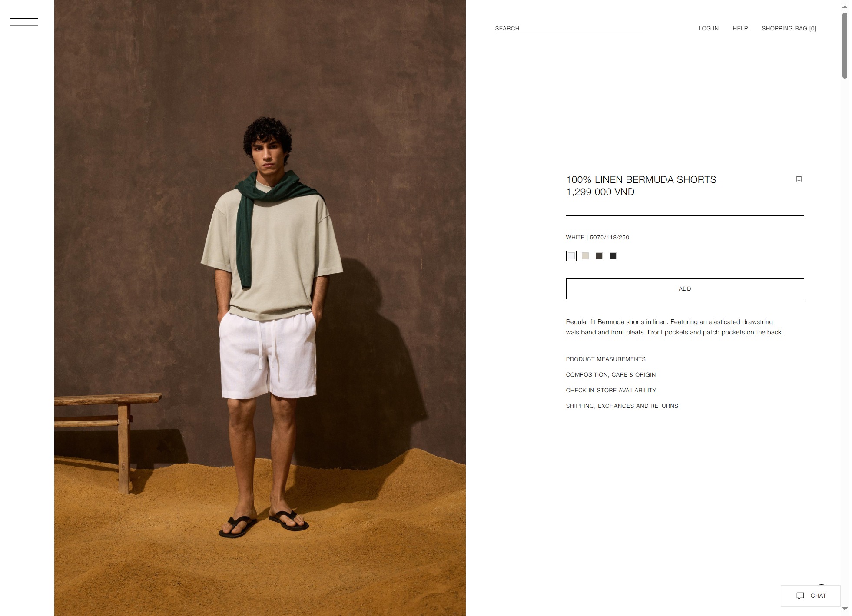Bookmark the linen Bermuda shorts
Screen dimensions: 852x616
(x=799, y=179)
